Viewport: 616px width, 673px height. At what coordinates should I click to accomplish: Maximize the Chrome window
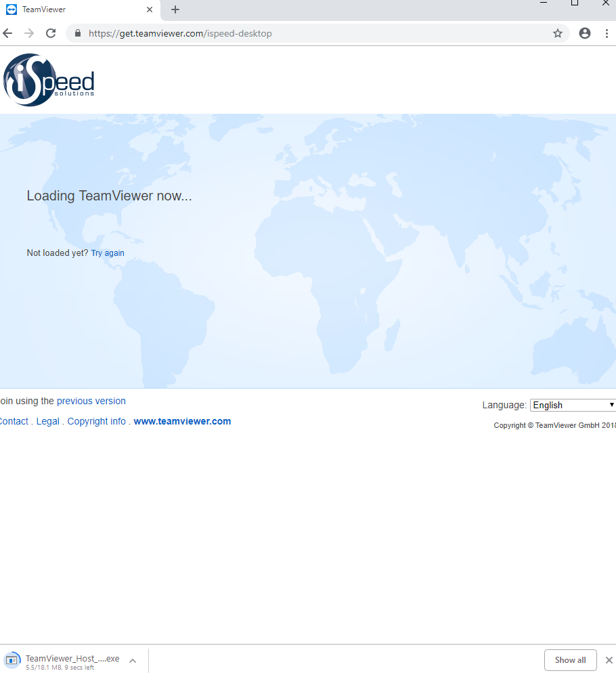click(574, 3)
